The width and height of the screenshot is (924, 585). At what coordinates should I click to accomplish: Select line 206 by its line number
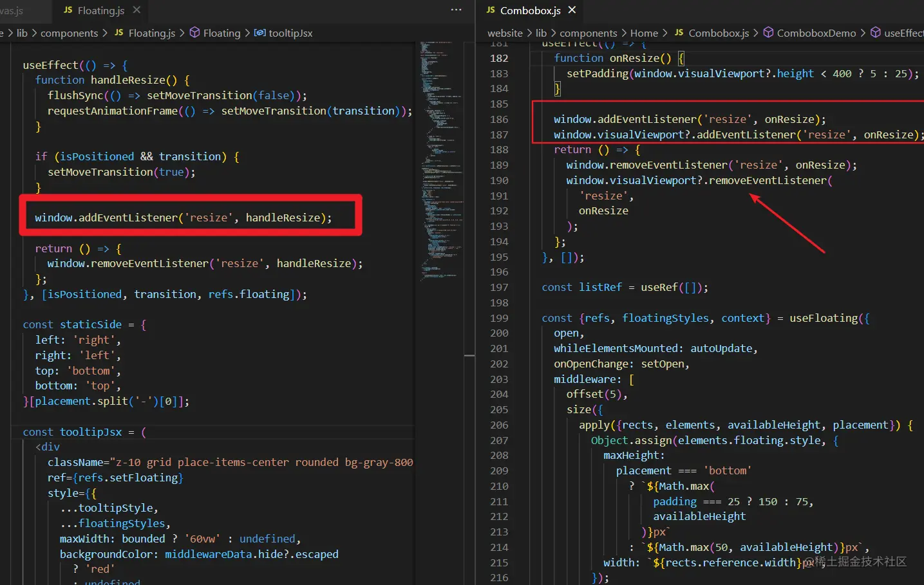tap(499, 425)
